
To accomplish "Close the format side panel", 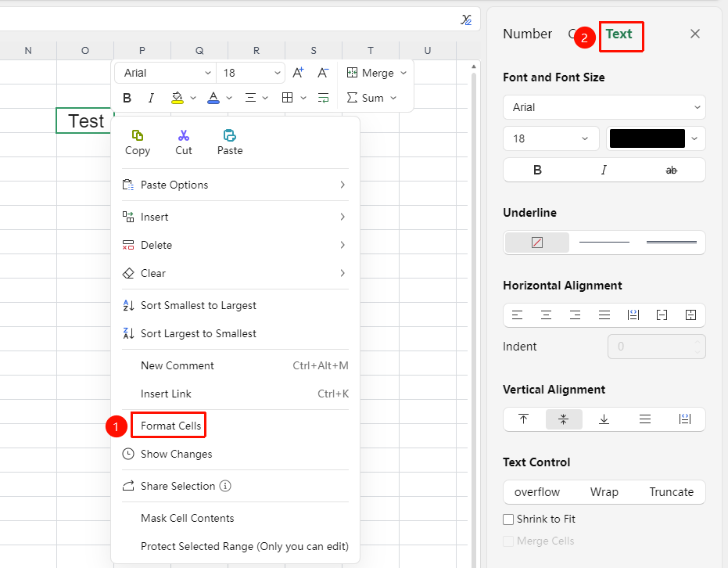I will [x=695, y=34].
